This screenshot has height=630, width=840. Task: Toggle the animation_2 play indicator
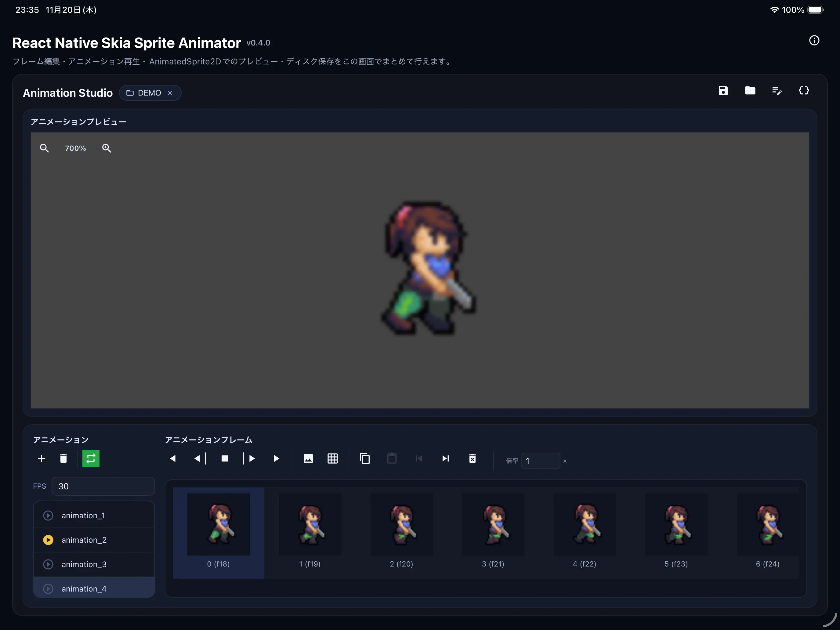(48, 540)
